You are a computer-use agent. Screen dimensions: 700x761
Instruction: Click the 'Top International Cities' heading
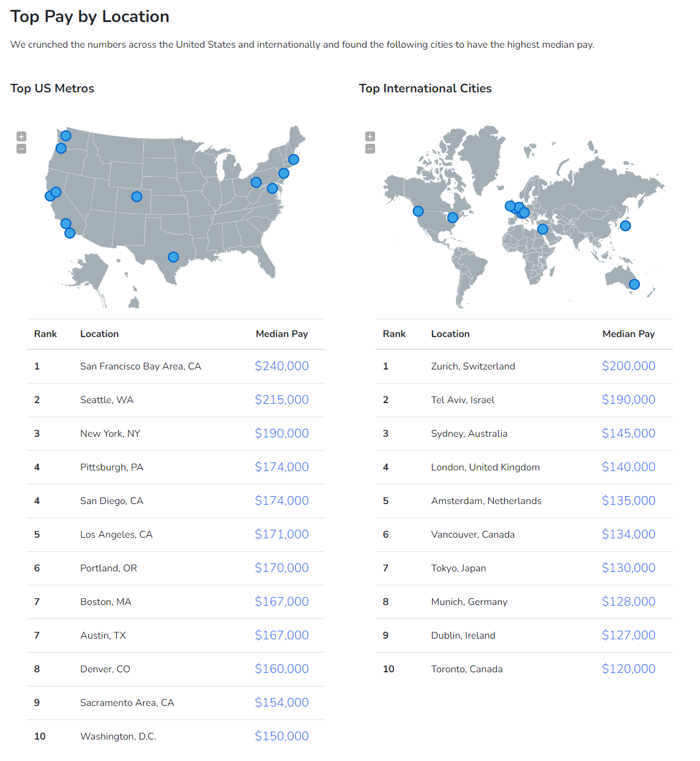point(425,88)
